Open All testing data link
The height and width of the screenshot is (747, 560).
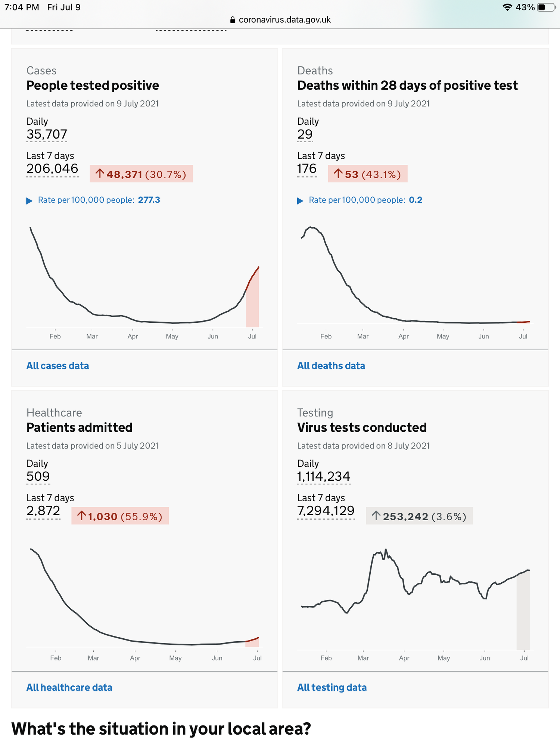click(332, 687)
